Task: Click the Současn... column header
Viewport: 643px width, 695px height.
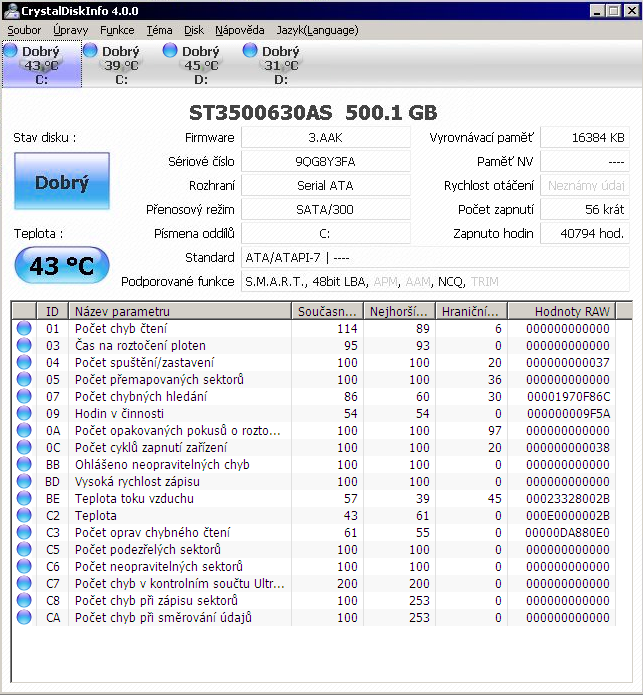Action: click(x=327, y=311)
